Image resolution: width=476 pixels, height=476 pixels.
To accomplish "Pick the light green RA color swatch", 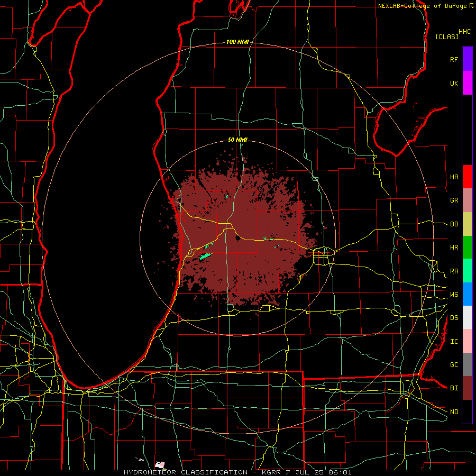I will [467, 271].
